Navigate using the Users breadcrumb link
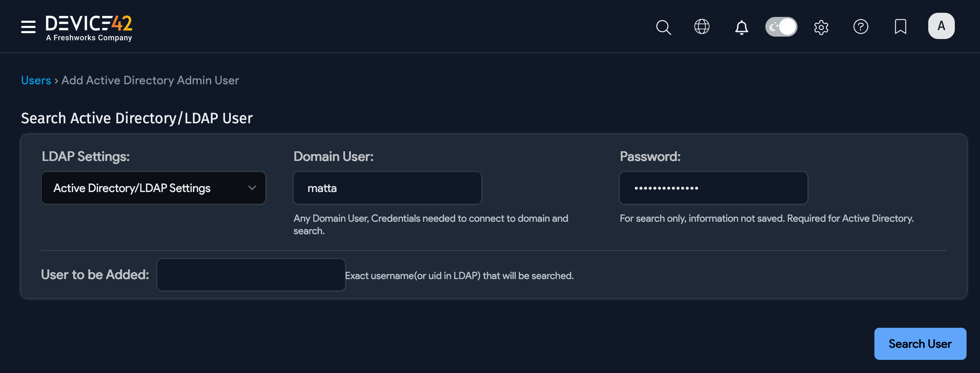980x373 pixels. coord(36,80)
